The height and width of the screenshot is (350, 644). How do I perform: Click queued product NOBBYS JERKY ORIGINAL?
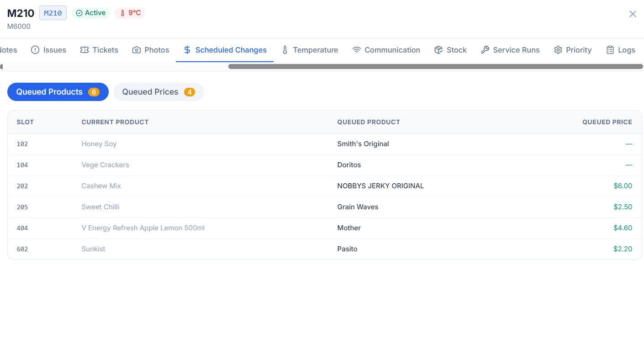click(380, 186)
